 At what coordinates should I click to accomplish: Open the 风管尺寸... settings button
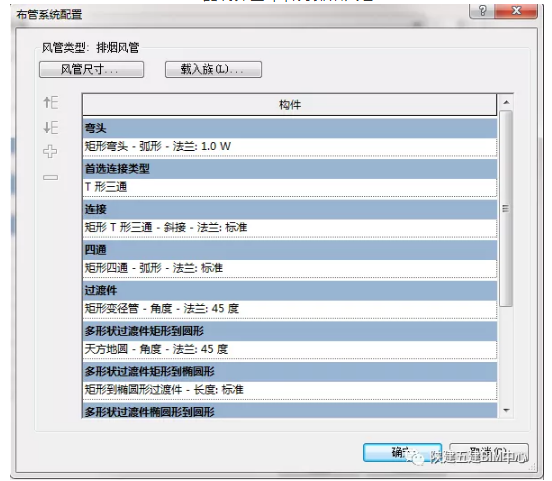(92, 69)
